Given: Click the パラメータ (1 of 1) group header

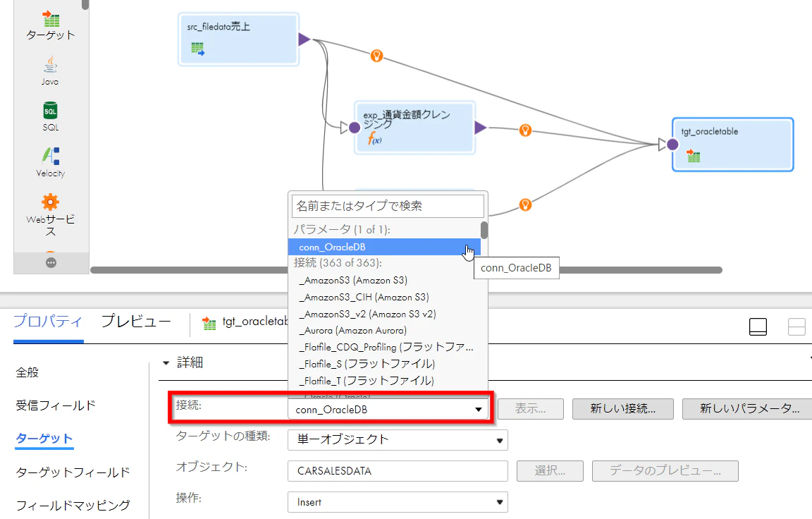Looking at the screenshot, I should coord(342,229).
